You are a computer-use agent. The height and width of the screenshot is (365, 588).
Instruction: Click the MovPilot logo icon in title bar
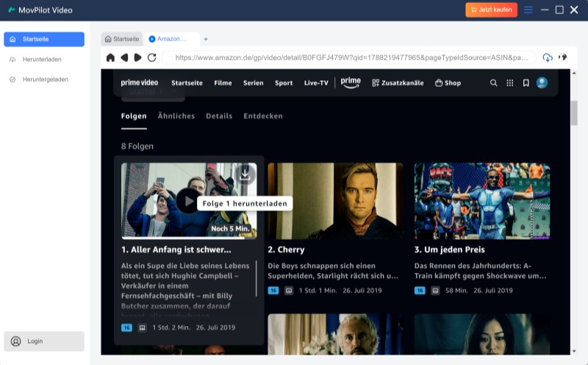point(12,10)
